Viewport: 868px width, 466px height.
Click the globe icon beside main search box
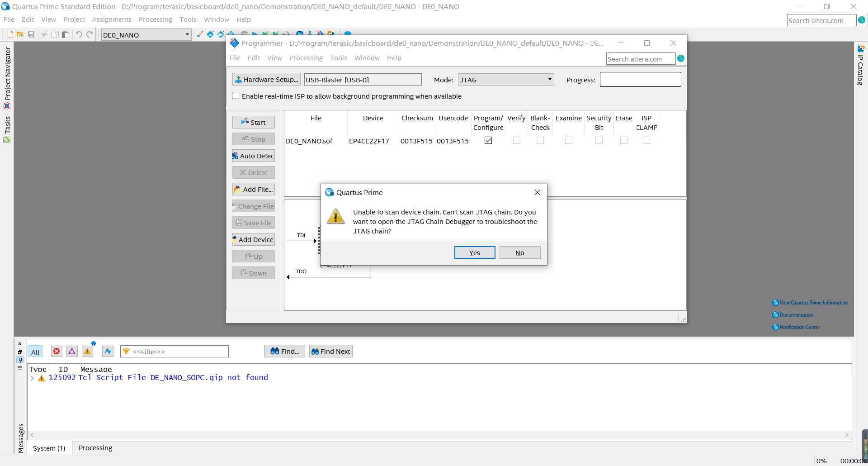pyautogui.click(x=862, y=20)
